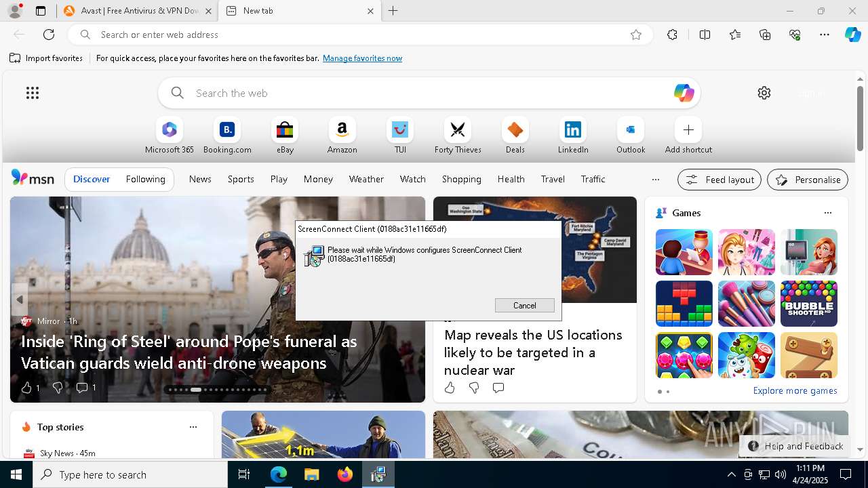Open LinkedIn shortcut tile

coord(573,136)
